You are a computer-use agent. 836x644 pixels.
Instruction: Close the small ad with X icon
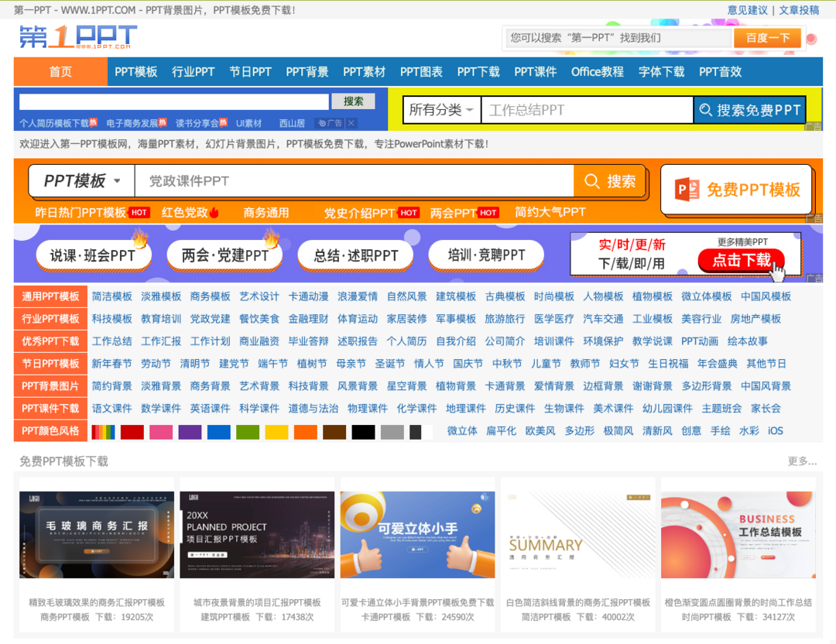[x=351, y=123]
